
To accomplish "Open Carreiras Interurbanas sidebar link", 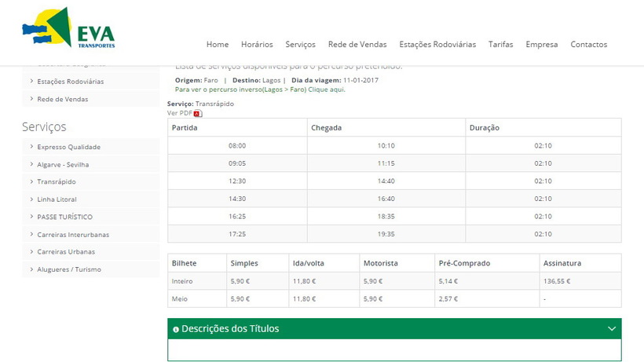I will click(x=73, y=235).
